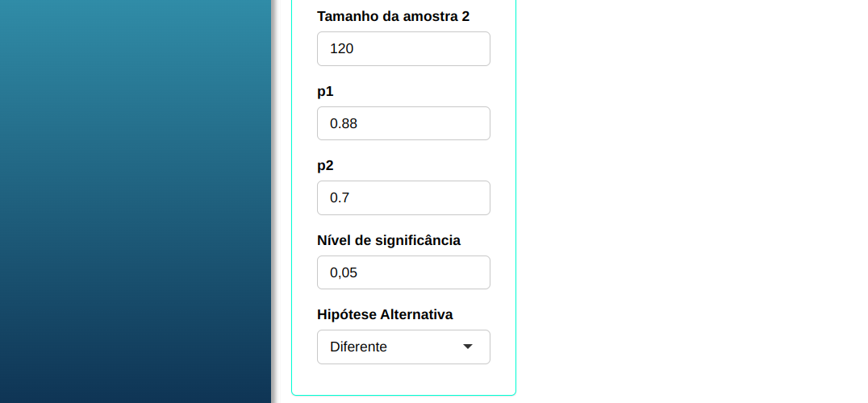Click the "Tamanho da amostra 2" label

pos(393,16)
